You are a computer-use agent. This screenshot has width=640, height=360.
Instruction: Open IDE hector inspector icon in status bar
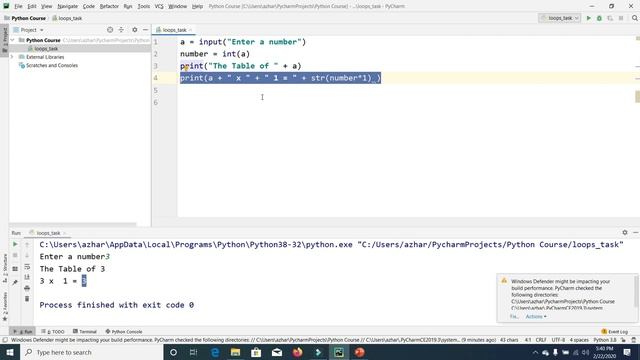click(x=633, y=340)
